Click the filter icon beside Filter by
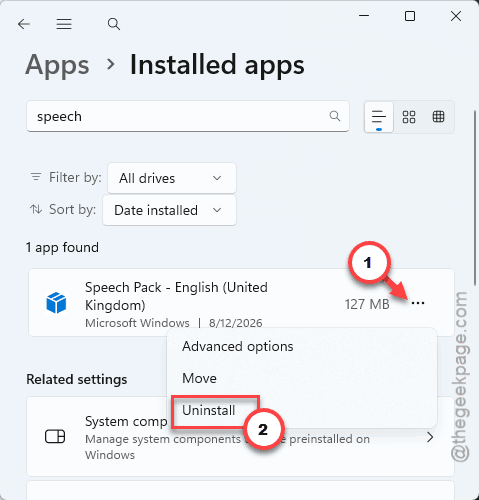 pos(36,177)
